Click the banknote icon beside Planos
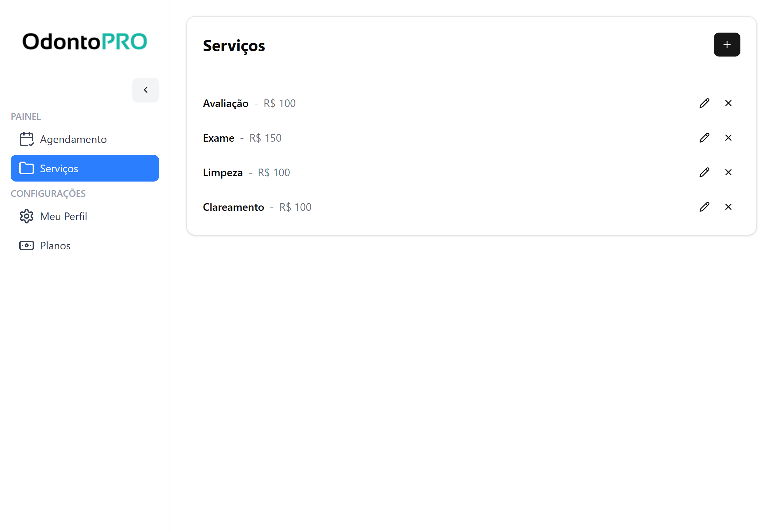Screen dimensions: 773x532 [27, 246]
